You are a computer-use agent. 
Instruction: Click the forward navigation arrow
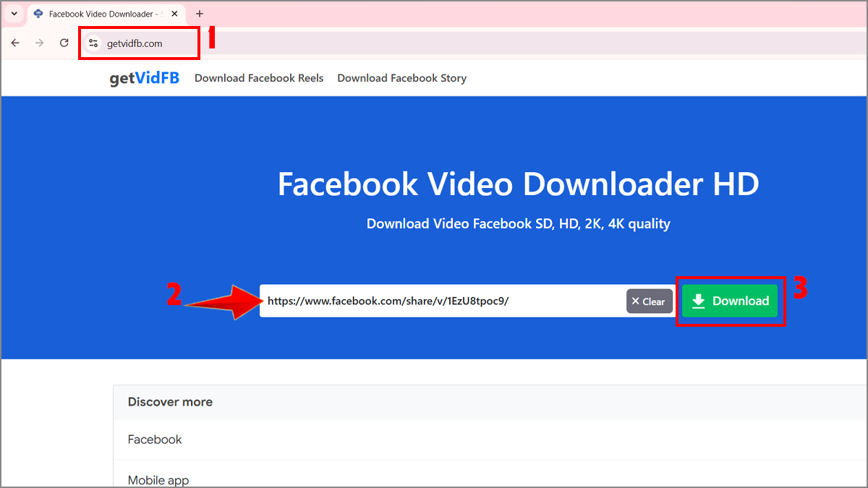click(39, 43)
